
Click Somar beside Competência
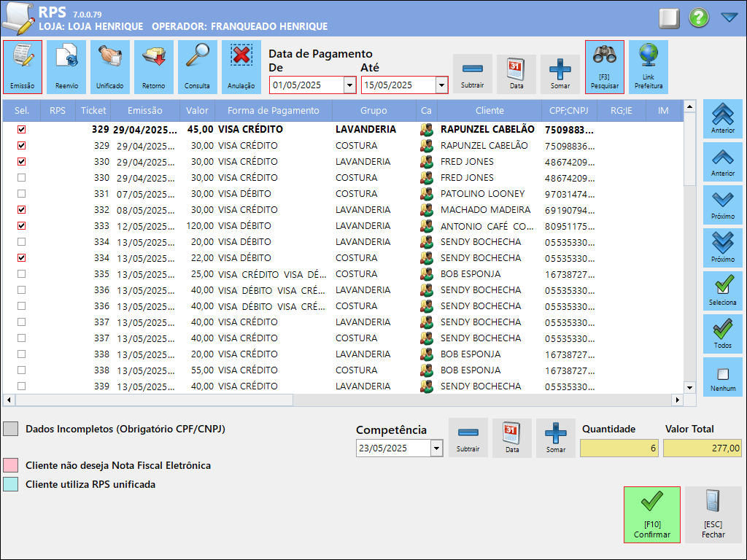[x=556, y=437]
